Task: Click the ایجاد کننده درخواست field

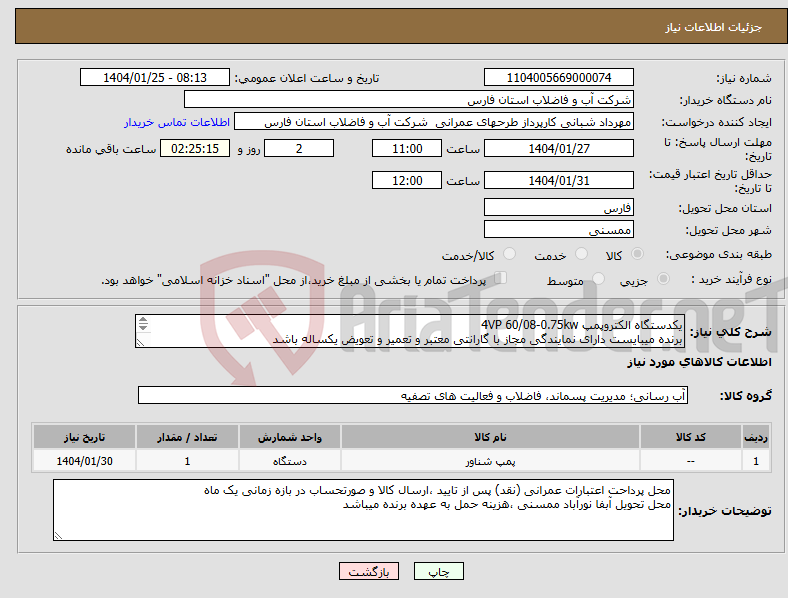Action: click(434, 122)
